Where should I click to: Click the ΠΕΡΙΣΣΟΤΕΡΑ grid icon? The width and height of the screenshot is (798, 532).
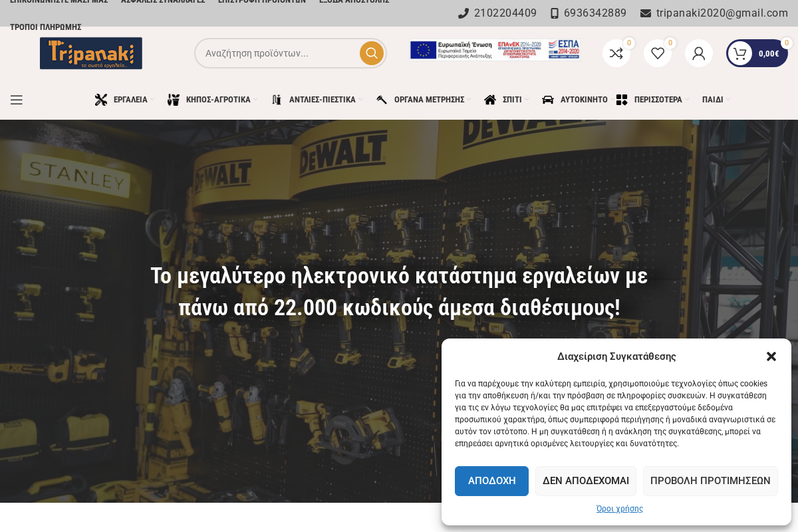tap(622, 100)
